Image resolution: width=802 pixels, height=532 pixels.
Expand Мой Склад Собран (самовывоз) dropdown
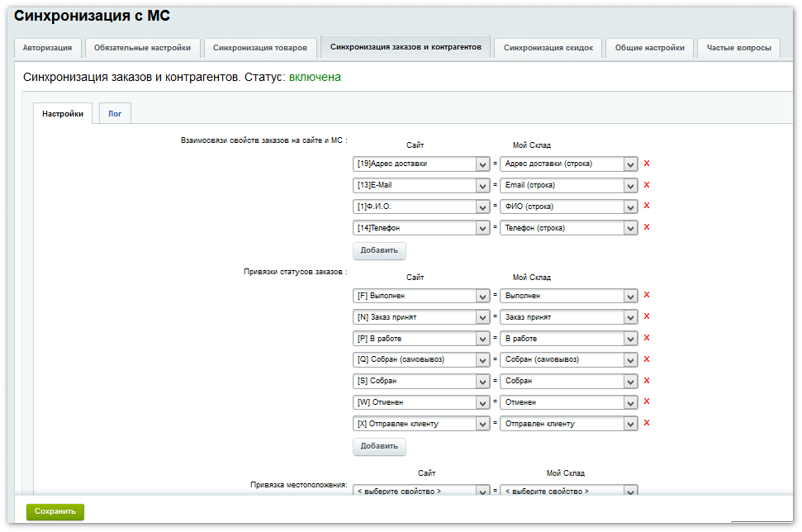569,359
